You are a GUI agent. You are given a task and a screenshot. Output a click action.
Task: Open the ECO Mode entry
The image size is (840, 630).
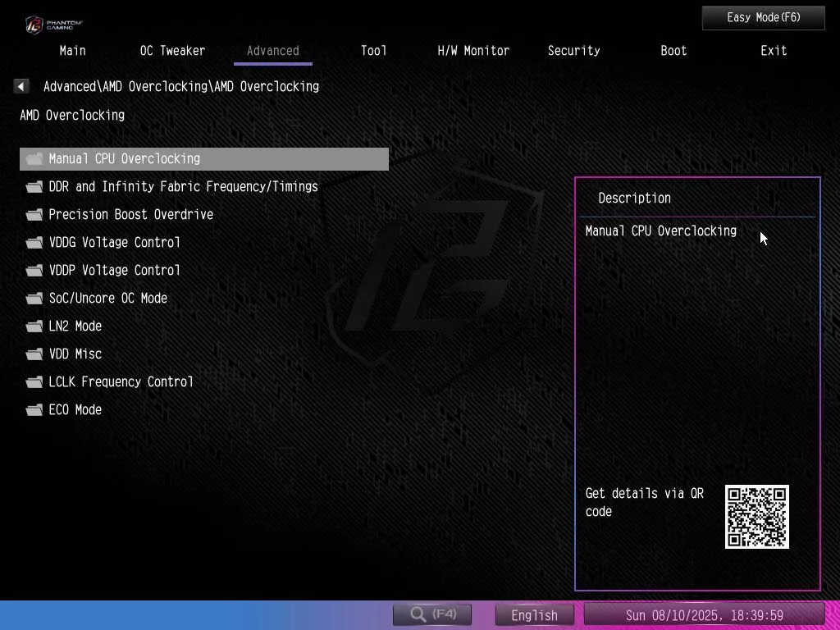75,410
